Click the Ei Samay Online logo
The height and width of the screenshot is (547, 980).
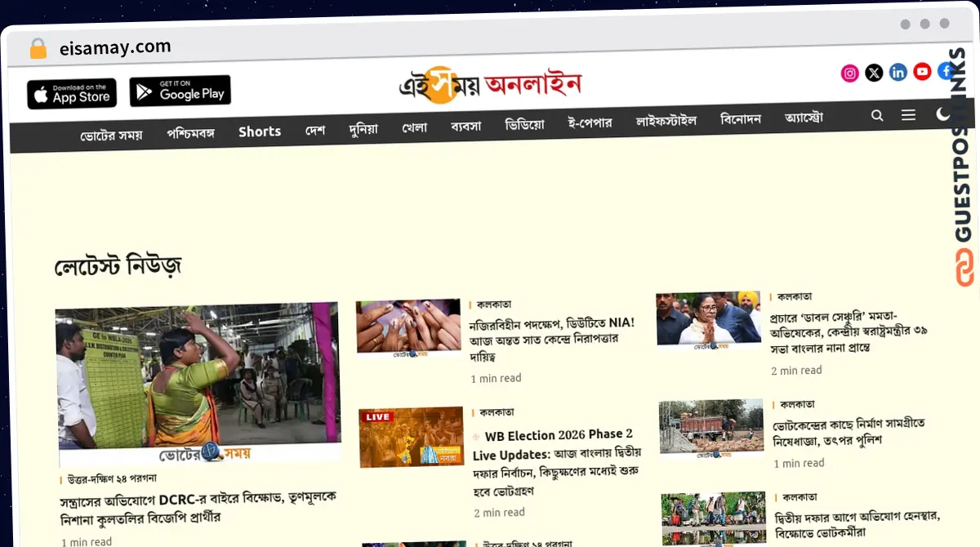(x=490, y=84)
